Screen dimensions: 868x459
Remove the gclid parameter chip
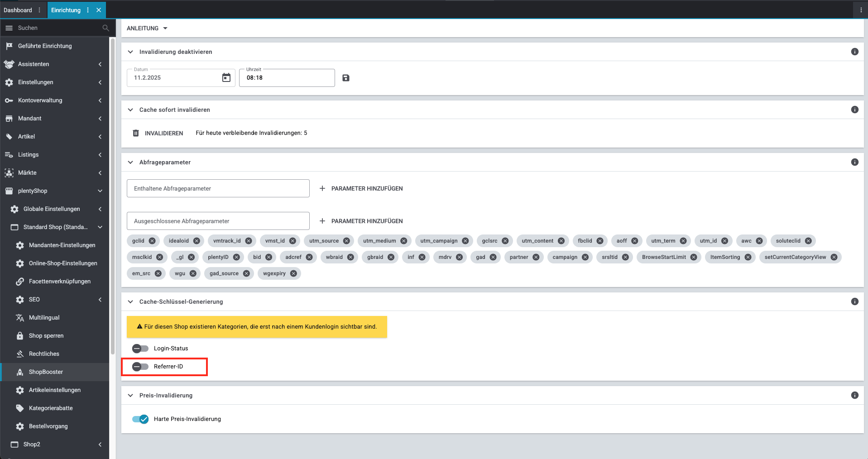pos(152,241)
